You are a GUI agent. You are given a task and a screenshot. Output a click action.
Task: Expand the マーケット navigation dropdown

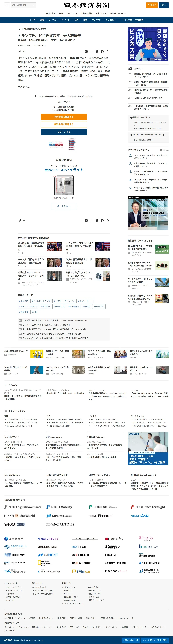66,20
